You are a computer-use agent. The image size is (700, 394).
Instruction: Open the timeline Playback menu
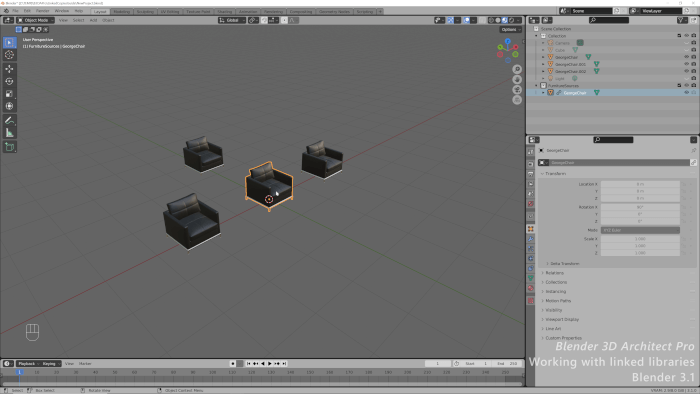tap(28, 364)
